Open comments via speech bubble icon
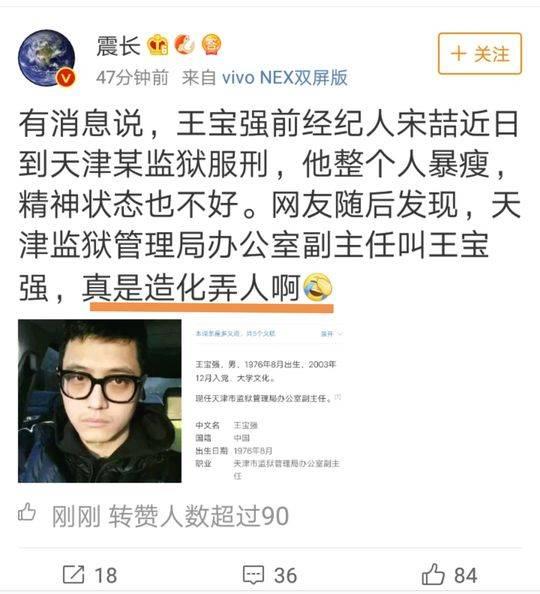The width and height of the screenshot is (540, 594). click(x=253, y=575)
